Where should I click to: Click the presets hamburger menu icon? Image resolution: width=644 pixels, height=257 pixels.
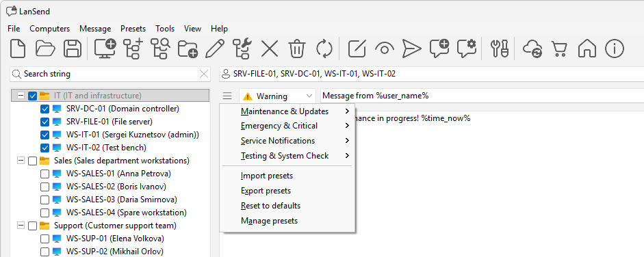[227, 96]
